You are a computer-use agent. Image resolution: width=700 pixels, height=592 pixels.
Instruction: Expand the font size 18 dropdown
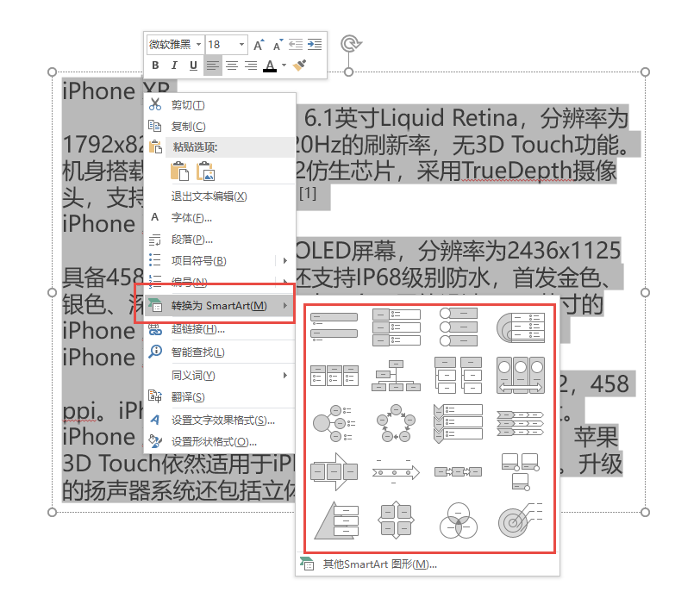coord(241,45)
